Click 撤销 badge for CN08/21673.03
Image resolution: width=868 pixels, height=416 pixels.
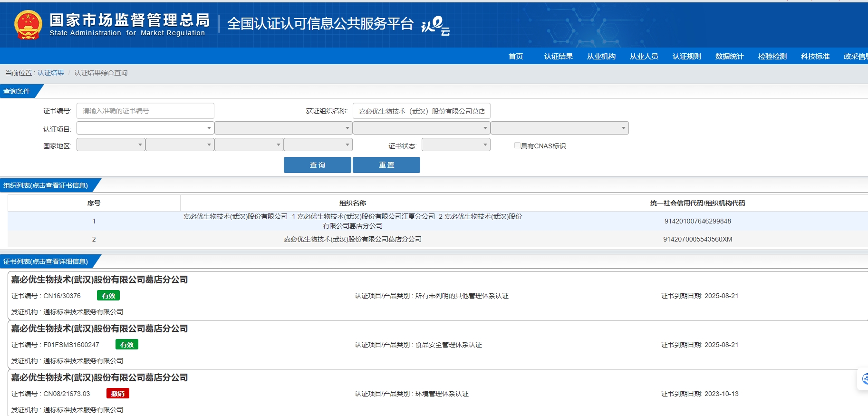coord(118,393)
